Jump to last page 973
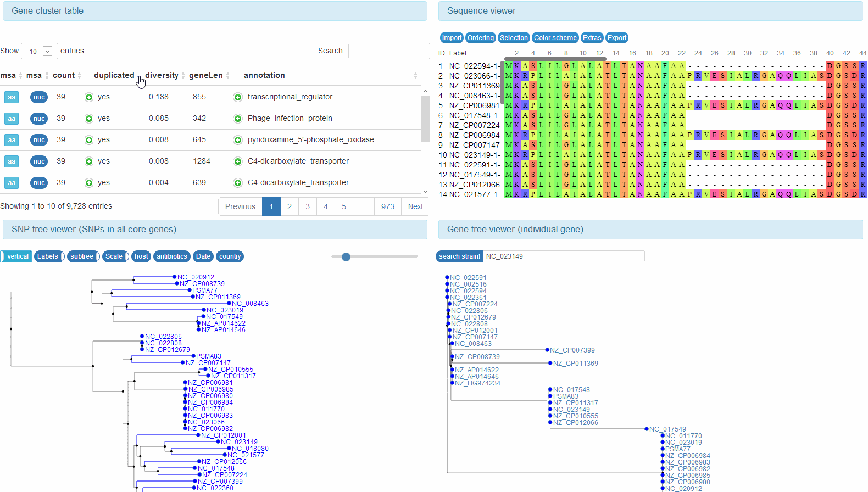 [x=388, y=206]
